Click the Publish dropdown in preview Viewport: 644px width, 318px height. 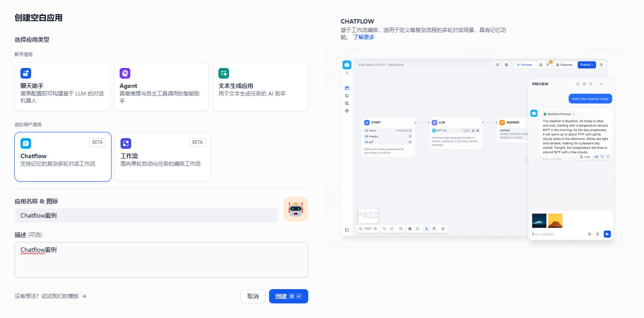pyautogui.click(x=587, y=65)
